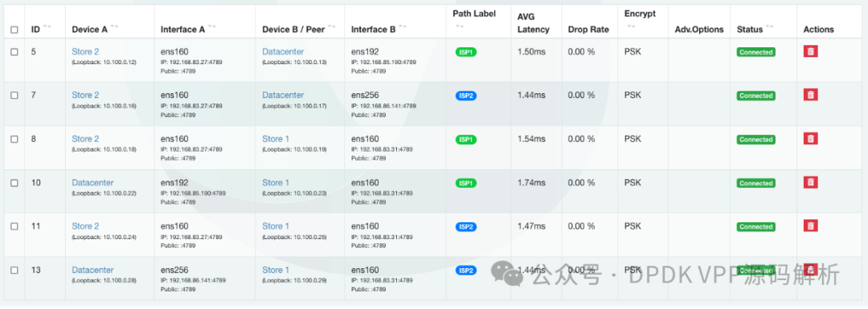Delete the tunnel with ID 7
Image resolution: width=868 pixels, height=309 pixels.
click(x=810, y=95)
